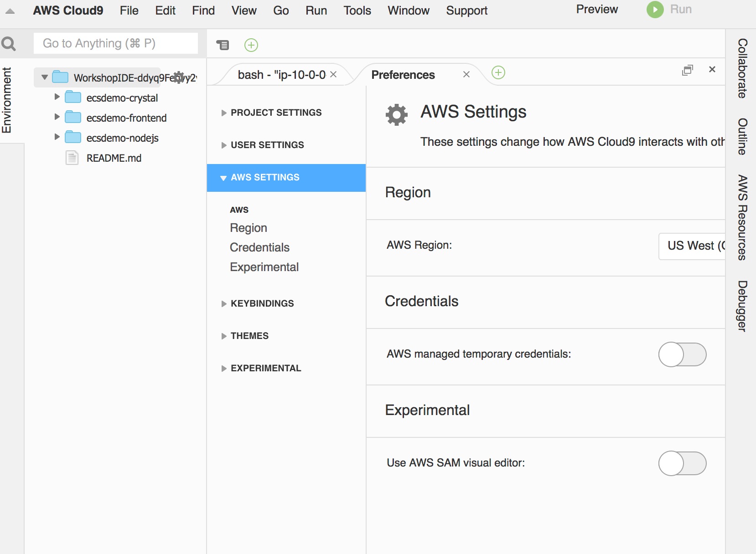Click the ecsdemo-frontend folder icon

pyautogui.click(x=72, y=117)
